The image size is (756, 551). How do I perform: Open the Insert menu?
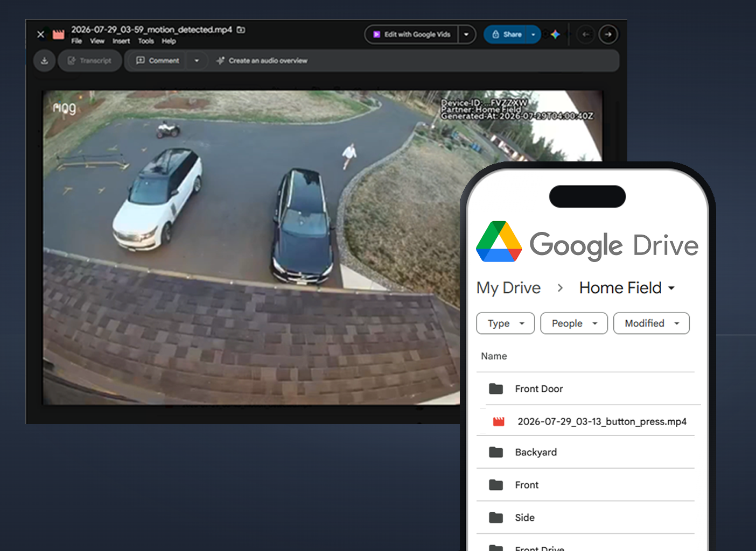pyautogui.click(x=121, y=41)
